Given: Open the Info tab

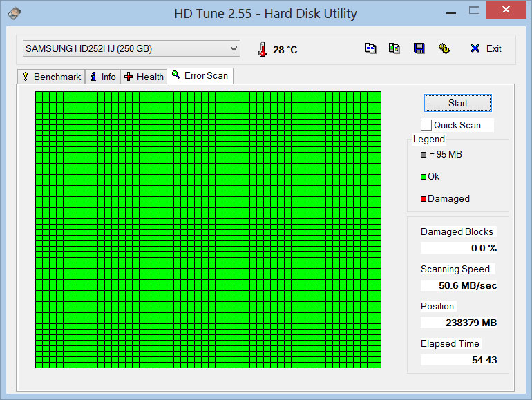Looking at the screenshot, I should 102,77.
